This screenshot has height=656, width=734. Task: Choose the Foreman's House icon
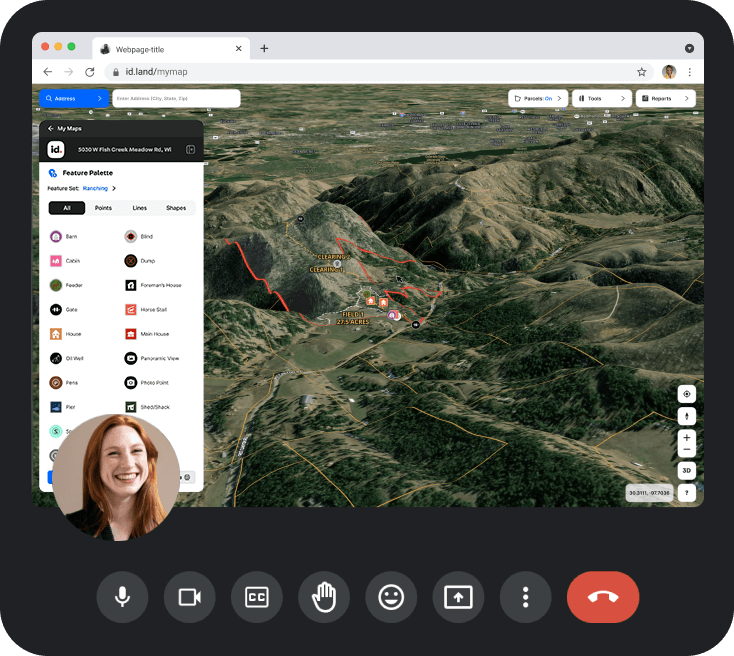(x=131, y=285)
